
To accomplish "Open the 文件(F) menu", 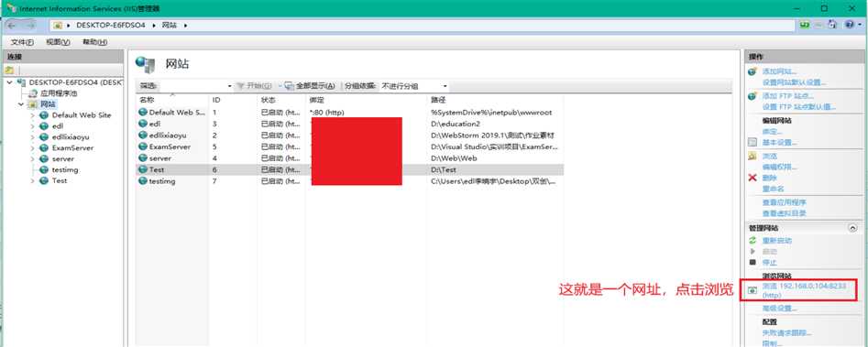I will point(22,42).
